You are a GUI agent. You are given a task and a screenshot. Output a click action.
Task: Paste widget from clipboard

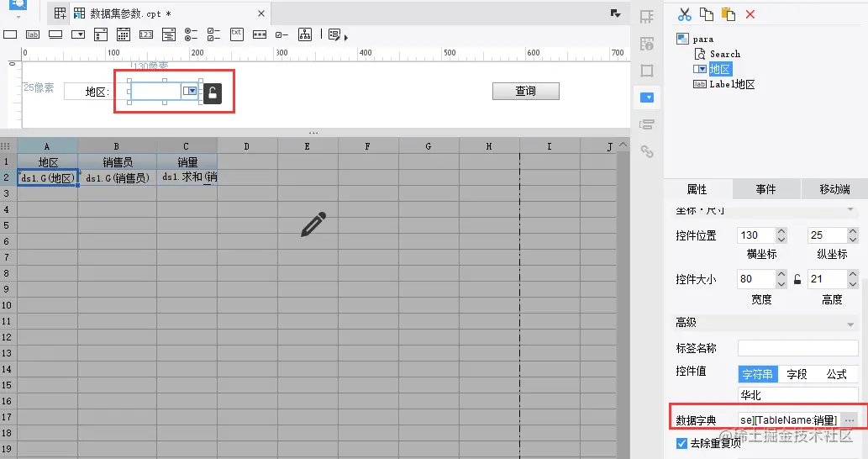729,14
